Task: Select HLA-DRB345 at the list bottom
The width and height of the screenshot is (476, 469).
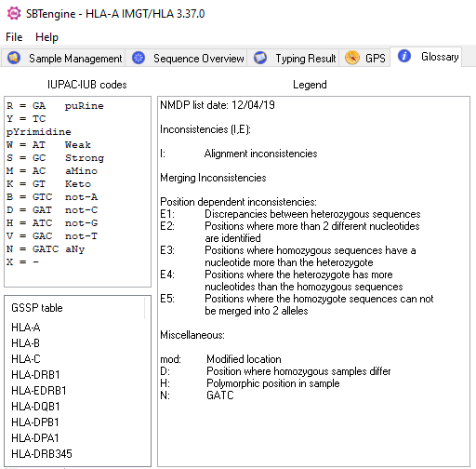Action: click(x=42, y=454)
